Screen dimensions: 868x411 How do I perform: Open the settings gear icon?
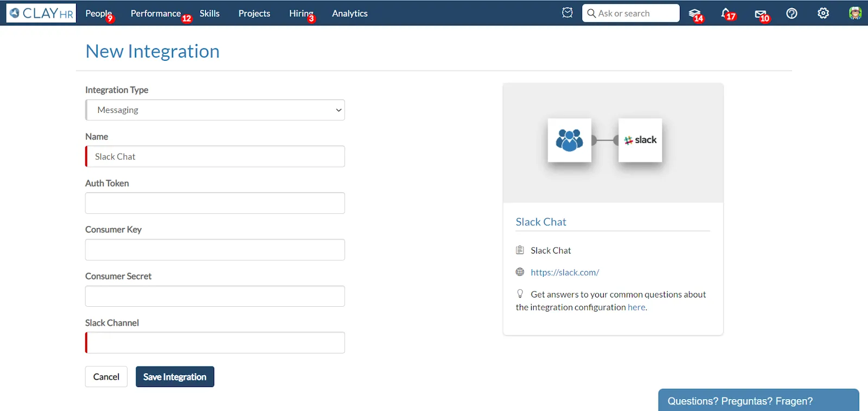coord(823,13)
